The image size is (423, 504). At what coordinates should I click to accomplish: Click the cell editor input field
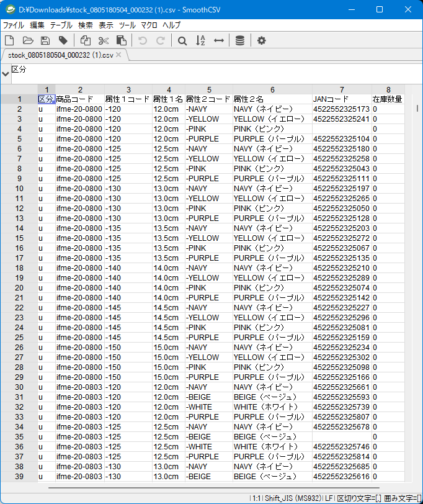211,74
